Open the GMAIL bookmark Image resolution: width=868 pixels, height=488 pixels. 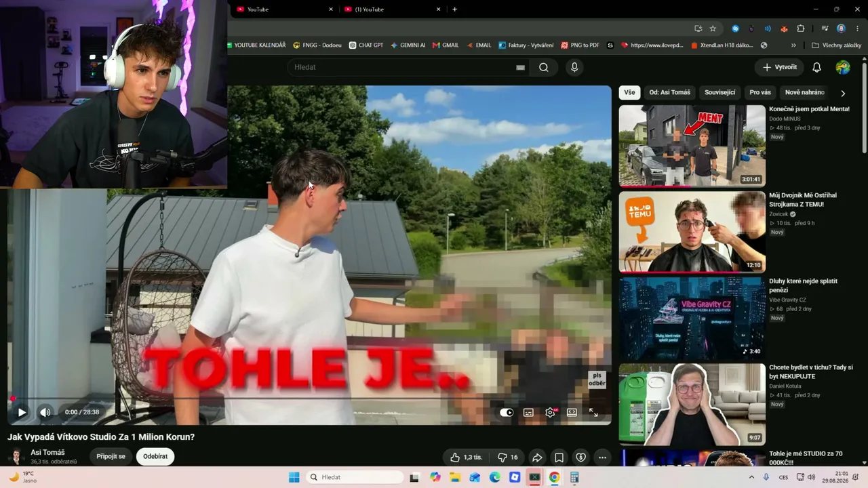pyautogui.click(x=445, y=45)
